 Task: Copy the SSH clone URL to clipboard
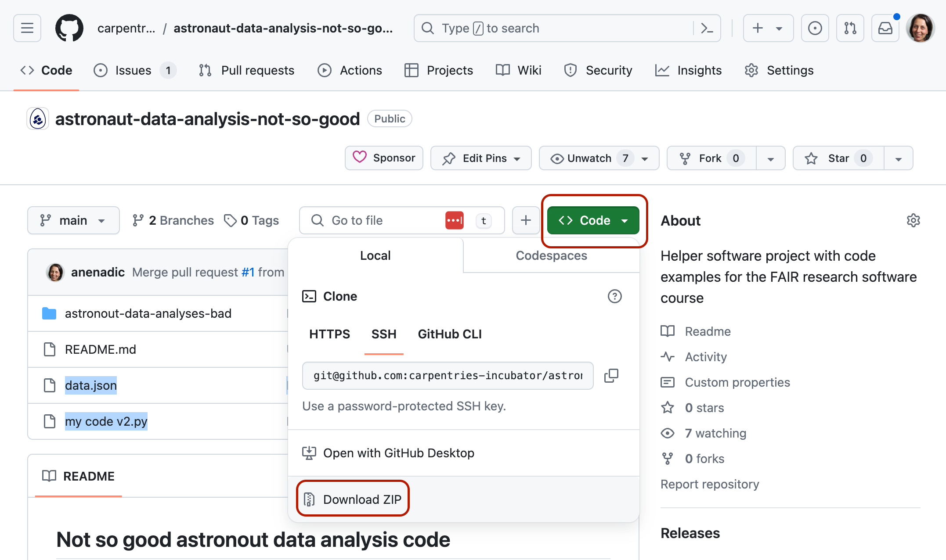[611, 376]
